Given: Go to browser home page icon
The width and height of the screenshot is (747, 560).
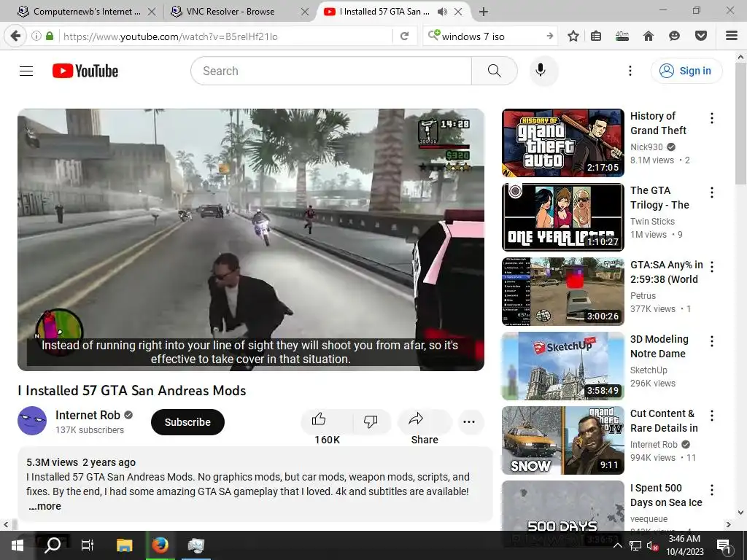Looking at the screenshot, I should [649, 36].
